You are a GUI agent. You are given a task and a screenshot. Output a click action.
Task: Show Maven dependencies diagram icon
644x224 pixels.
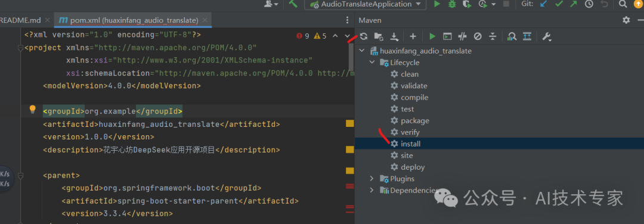pos(512,36)
